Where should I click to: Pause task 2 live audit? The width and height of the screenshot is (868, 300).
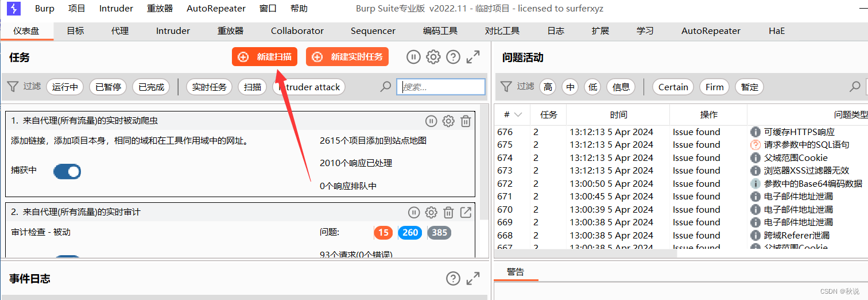(x=414, y=213)
